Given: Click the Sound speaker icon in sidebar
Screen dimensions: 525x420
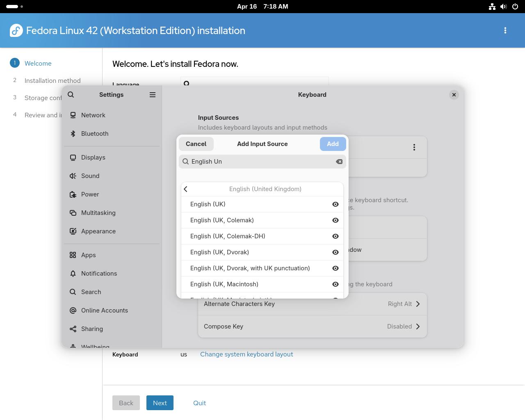Looking at the screenshot, I should [73, 176].
